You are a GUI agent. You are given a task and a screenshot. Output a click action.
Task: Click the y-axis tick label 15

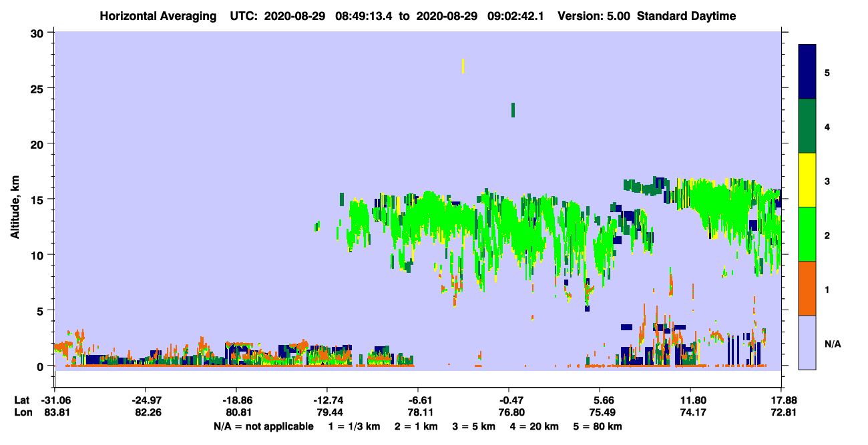39,199
